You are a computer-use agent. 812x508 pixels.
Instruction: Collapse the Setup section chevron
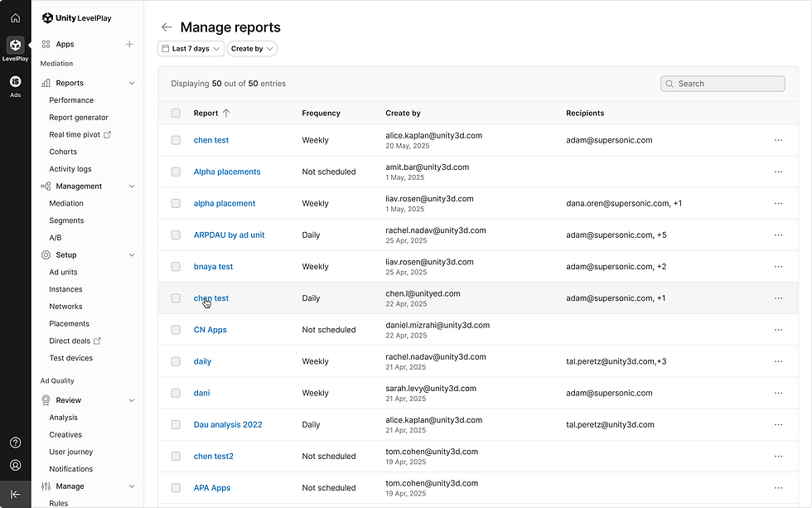pos(132,255)
